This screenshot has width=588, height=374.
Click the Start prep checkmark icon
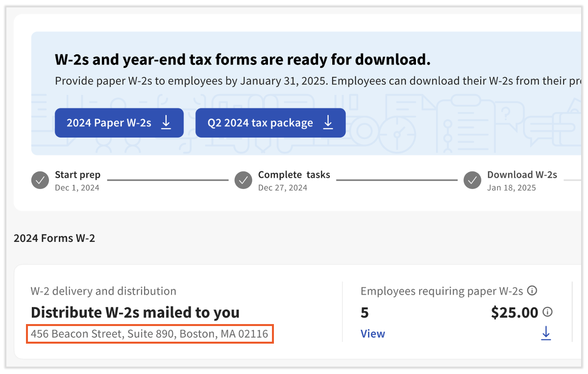40,180
